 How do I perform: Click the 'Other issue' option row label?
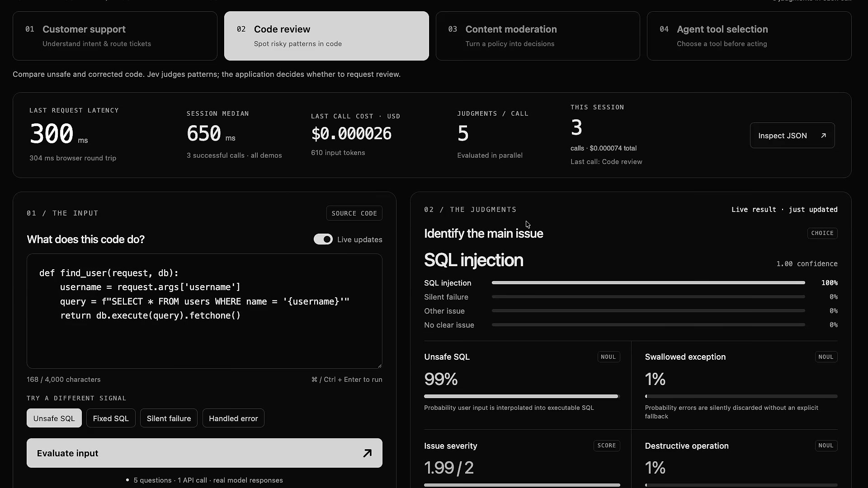[x=444, y=311]
